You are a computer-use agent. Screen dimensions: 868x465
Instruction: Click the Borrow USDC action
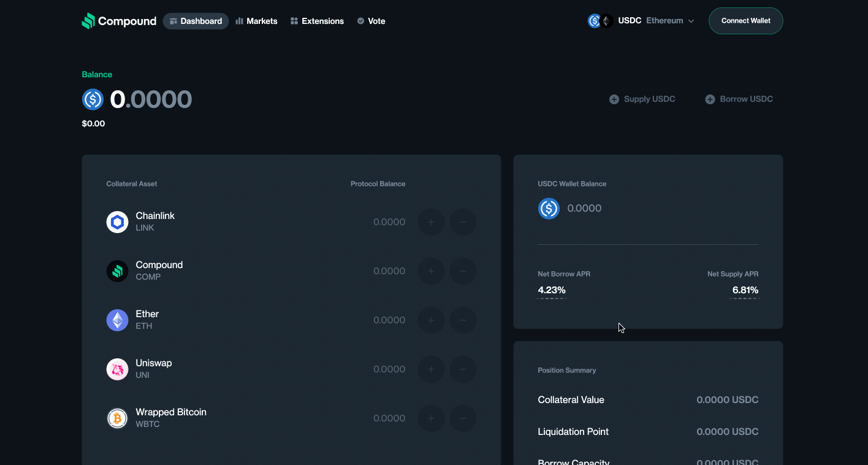pyautogui.click(x=739, y=99)
